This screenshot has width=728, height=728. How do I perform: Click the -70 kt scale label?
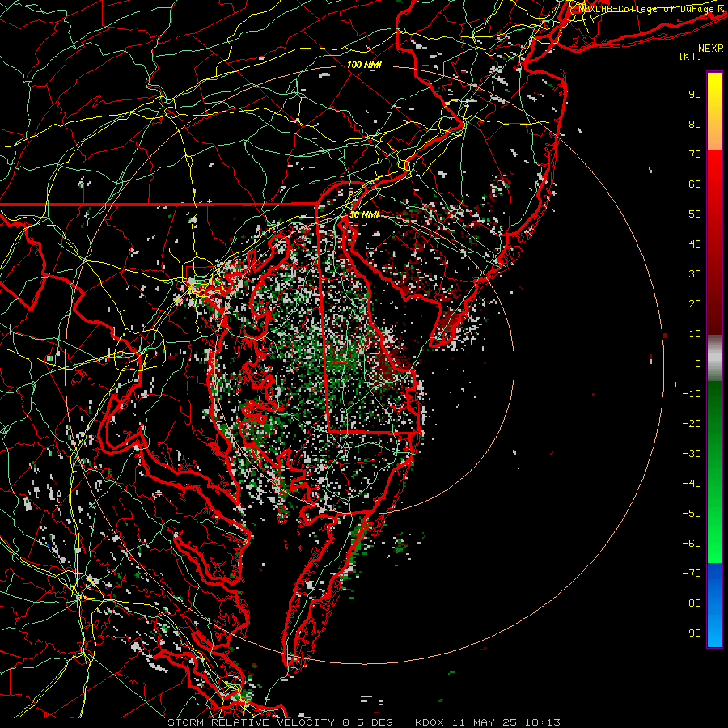point(692,574)
